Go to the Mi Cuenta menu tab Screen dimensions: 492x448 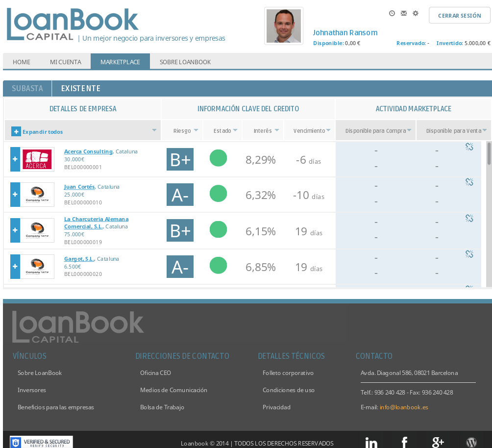[65, 62]
